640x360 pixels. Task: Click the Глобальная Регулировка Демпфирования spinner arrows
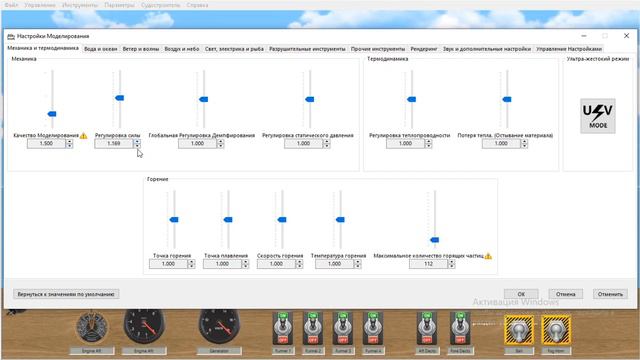[x=220, y=144]
